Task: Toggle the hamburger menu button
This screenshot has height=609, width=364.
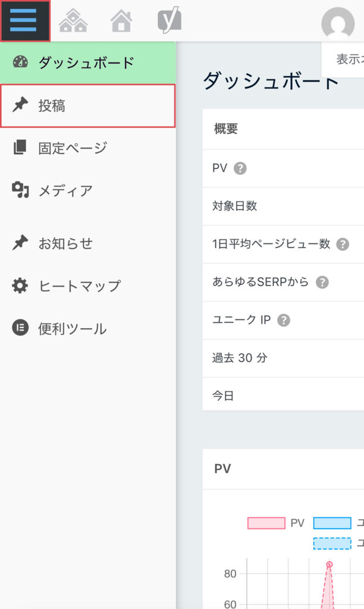Action: (x=24, y=21)
